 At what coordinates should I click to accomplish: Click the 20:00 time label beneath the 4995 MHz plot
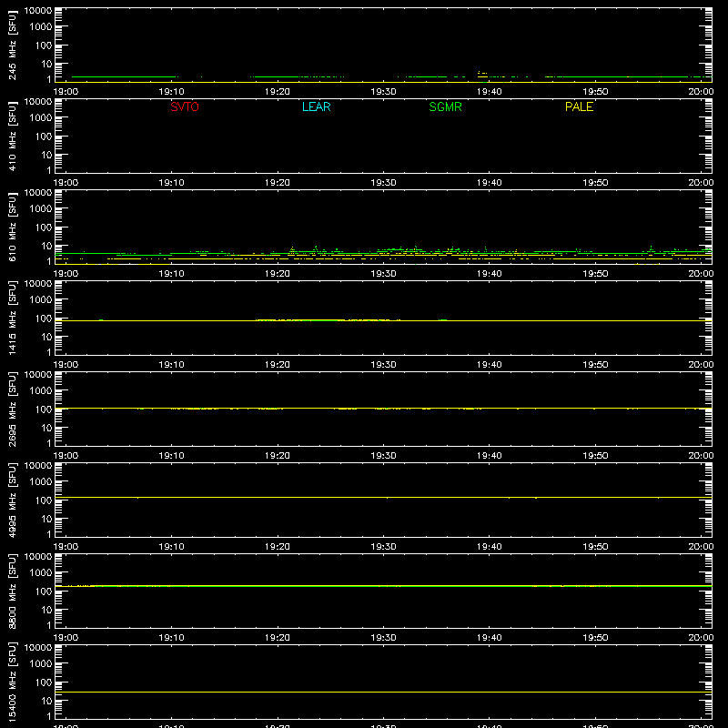[701, 547]
